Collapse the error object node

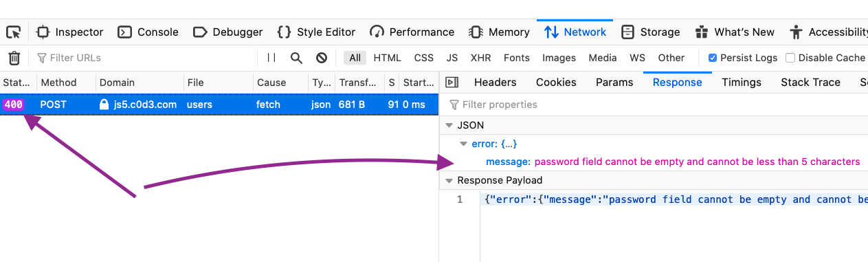click(465, 144)
